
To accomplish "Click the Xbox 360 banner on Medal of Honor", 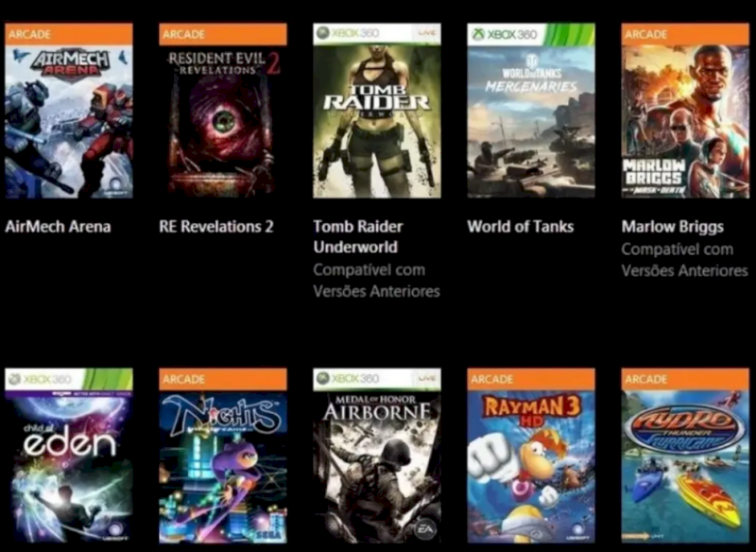I will 377,379.
